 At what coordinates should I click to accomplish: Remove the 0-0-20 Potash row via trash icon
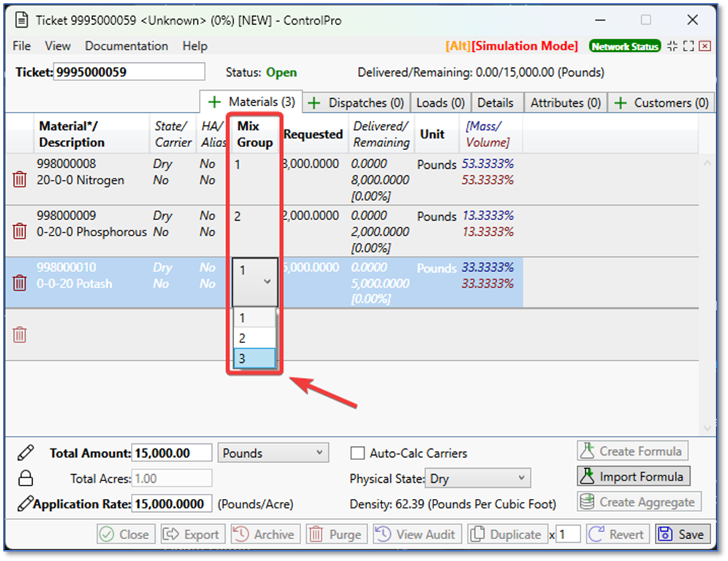pyautogui.click(x=20, y=283)
